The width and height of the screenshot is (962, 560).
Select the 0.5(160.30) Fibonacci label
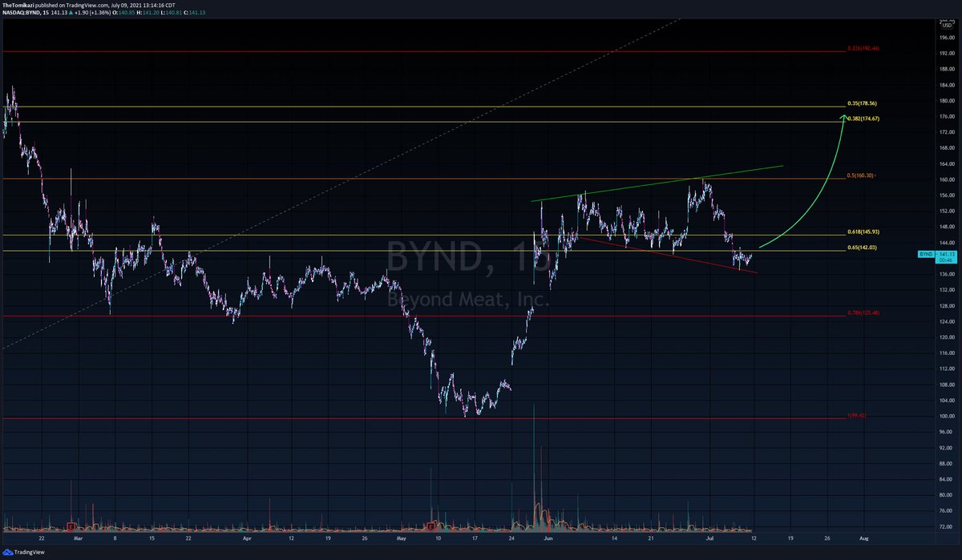pos(863,175)
